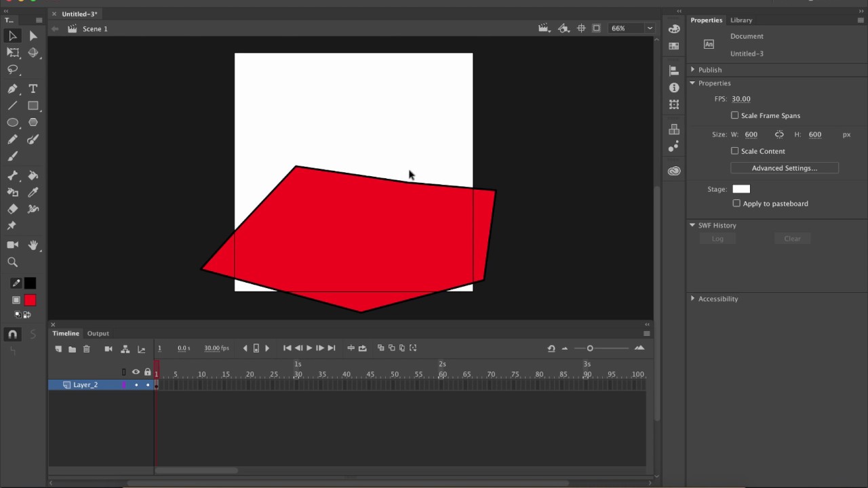Select the Properties tab
This screenshot has width=868, height=488.
(707, 20)
